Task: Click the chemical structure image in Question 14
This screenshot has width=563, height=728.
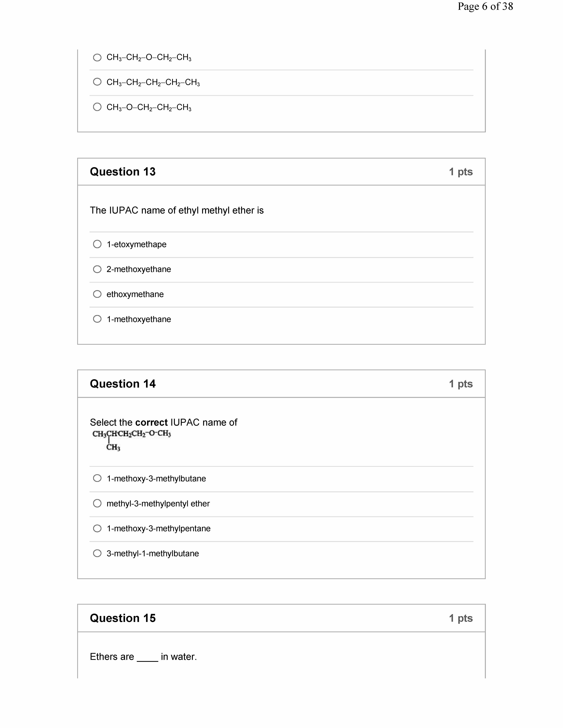Action: [x=131, y=440]
